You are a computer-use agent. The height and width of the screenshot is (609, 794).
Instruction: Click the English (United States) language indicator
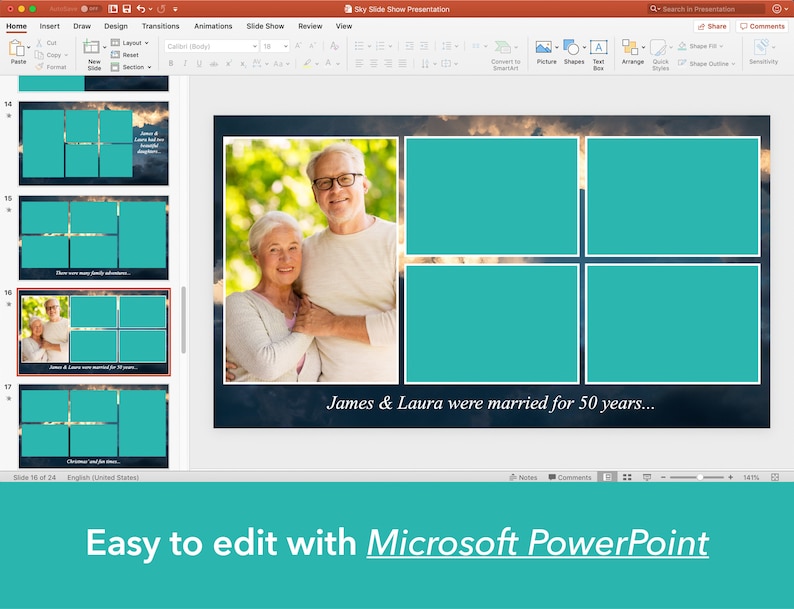click(x=103, y=477)
